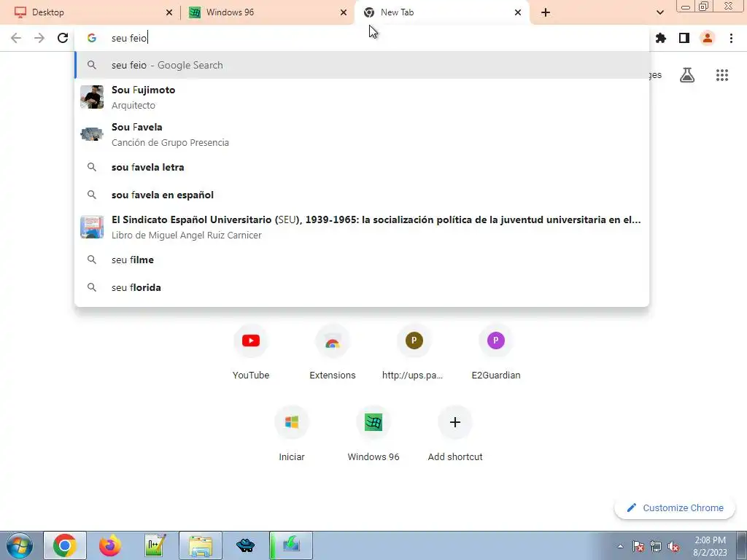This screenshot has width=747, height=560.
Task: Switch to the Desktop tab
Action: (x=90, y=12)
